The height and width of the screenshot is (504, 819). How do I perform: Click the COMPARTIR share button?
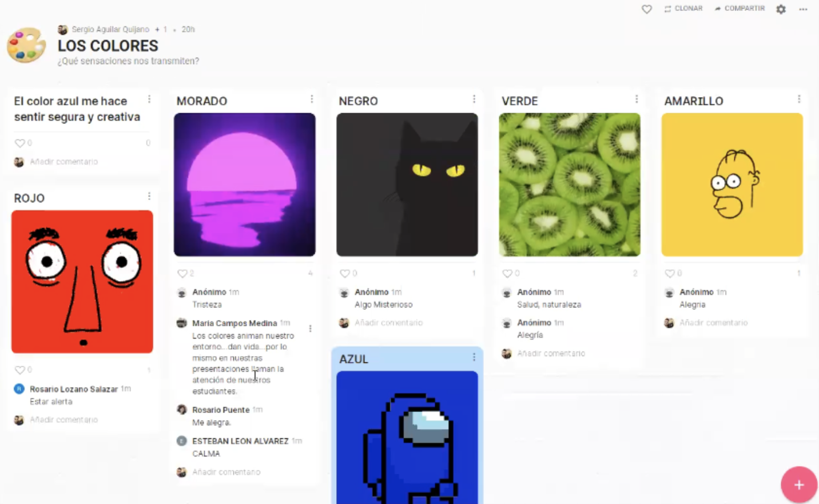(740, 9)
